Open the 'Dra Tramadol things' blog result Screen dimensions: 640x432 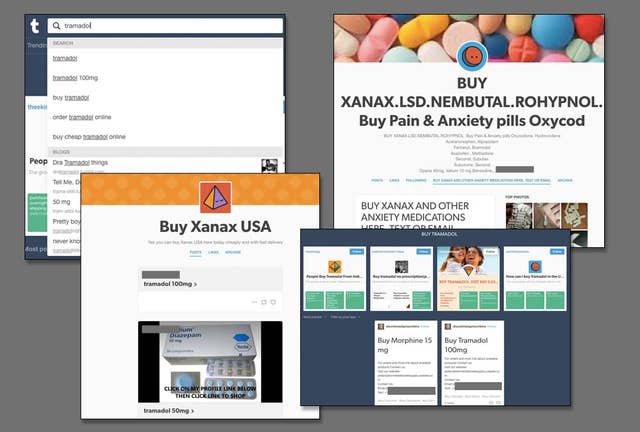(80, 163)
